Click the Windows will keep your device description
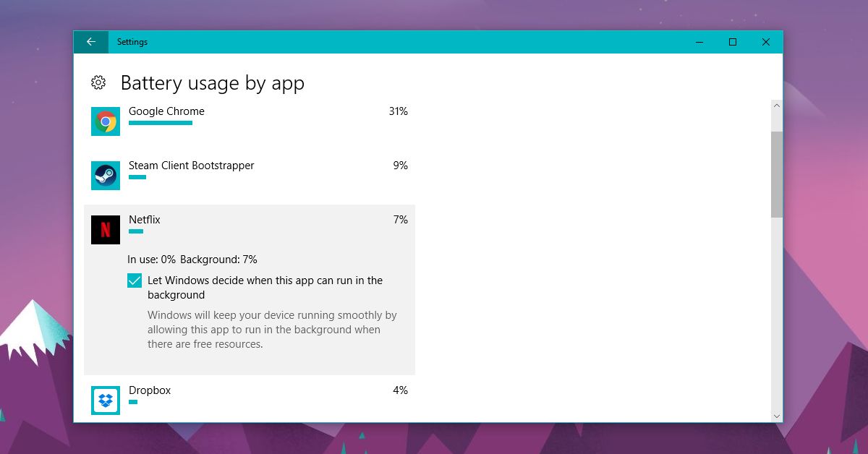868x454 pixels. coord(272,330)
